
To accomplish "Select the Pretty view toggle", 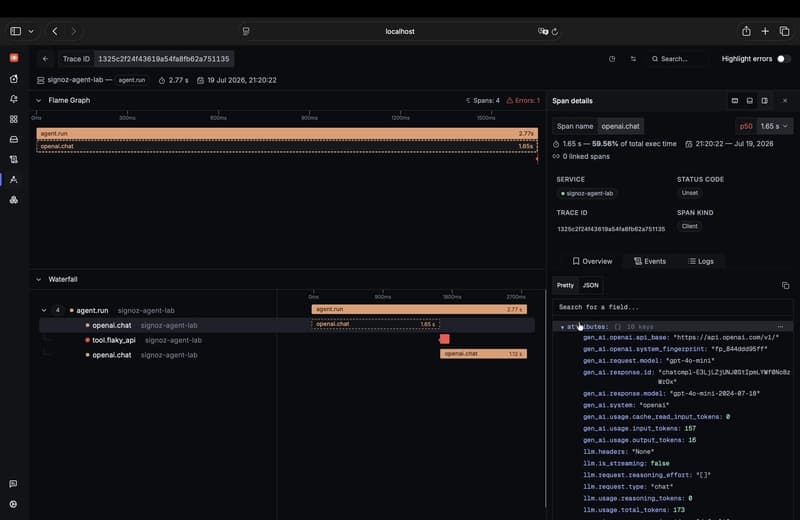I will pos(565,285).
